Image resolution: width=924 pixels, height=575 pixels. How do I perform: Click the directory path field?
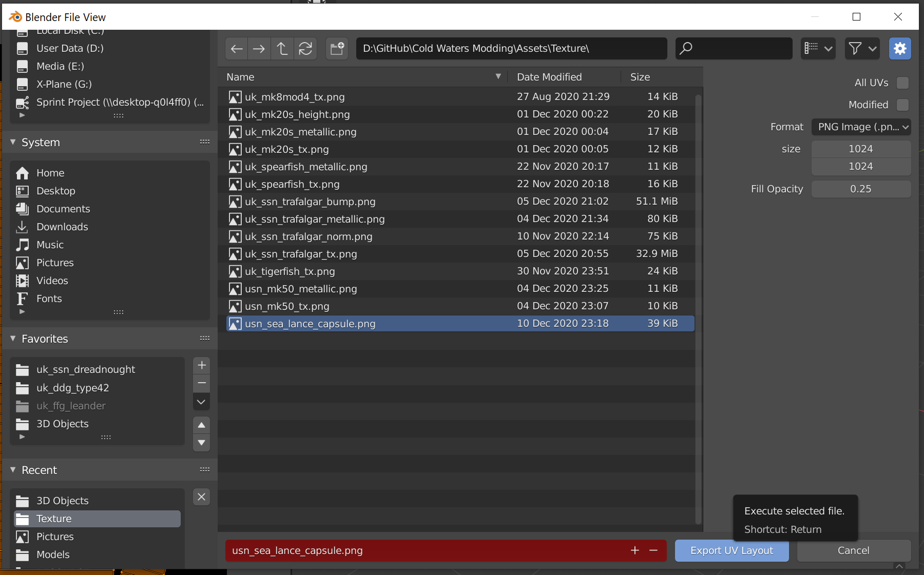(x=512, y=49)
